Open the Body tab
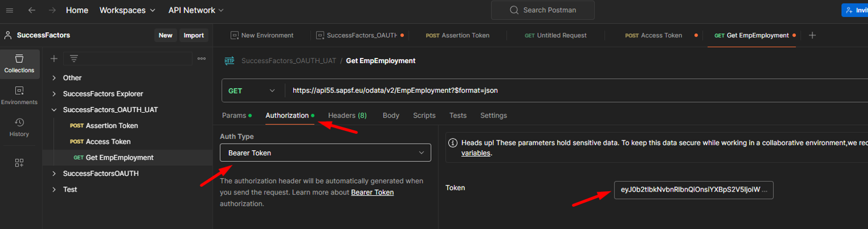 pos(391,116)
